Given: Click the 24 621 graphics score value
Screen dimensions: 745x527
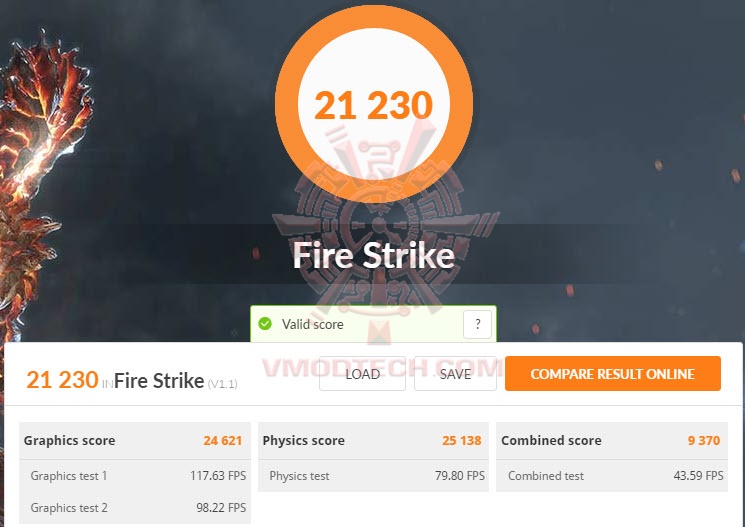Looking at the screenshot, I should 223,441.
